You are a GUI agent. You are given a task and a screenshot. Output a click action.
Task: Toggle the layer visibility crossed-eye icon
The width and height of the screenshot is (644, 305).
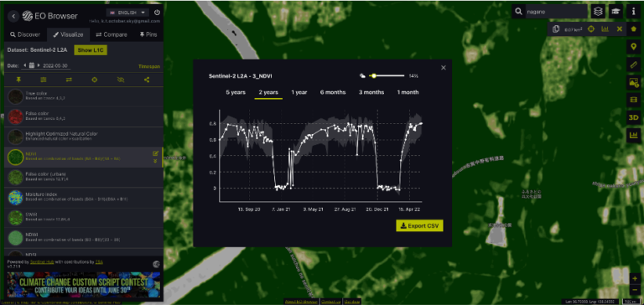point(121,80)
